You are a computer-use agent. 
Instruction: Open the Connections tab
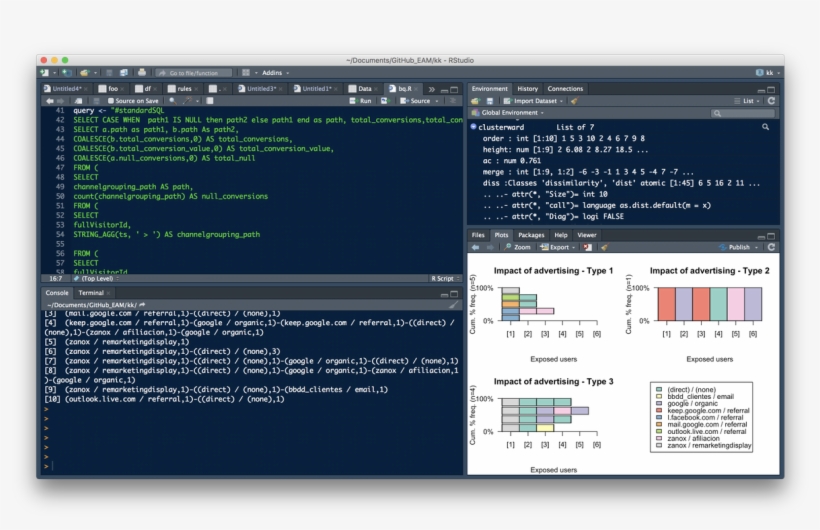[565, 88]
